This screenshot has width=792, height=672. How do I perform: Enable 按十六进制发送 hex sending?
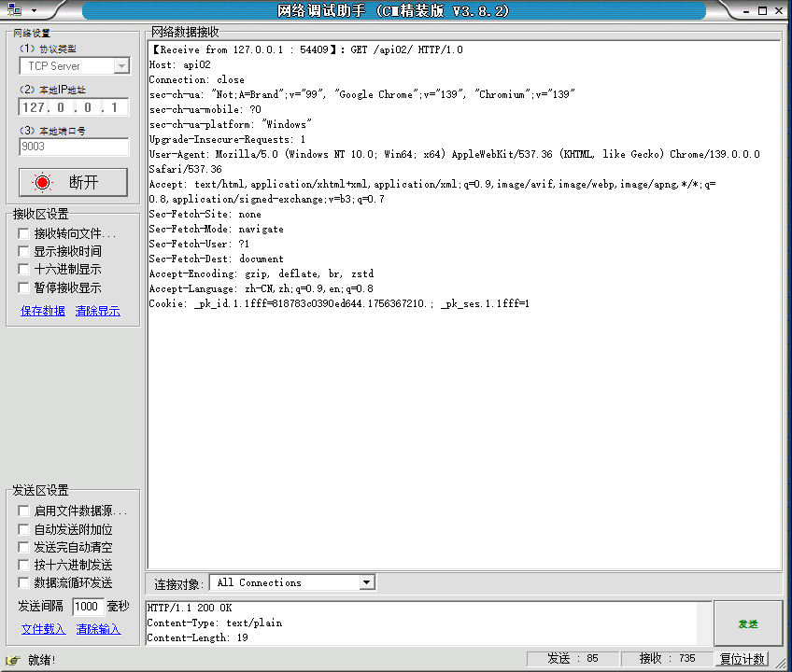point(24,566)
